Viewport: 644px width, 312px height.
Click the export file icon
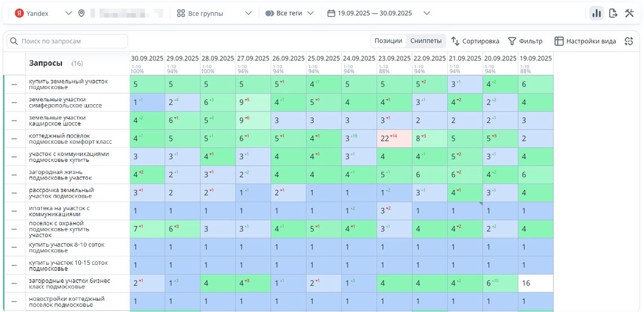click(613, 14)
